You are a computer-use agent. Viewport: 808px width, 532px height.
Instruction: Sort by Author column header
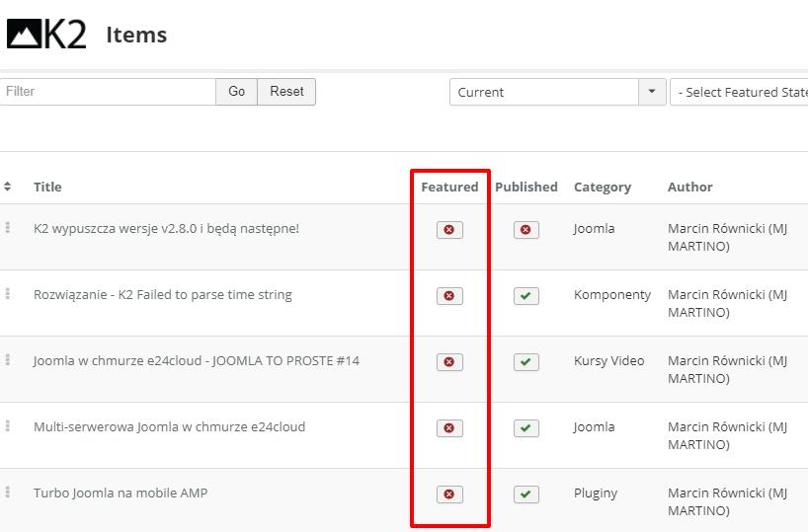[690, 187]
